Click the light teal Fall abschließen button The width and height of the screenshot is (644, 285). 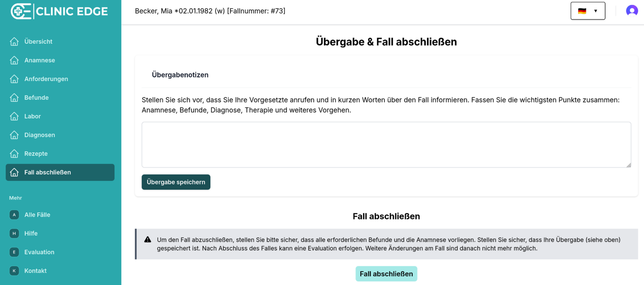(386, 274)
